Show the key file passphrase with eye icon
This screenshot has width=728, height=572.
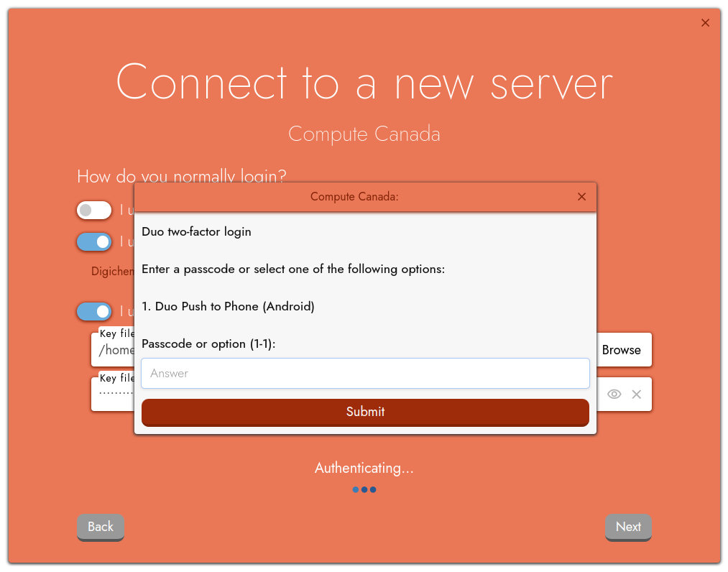coord(614,394)
